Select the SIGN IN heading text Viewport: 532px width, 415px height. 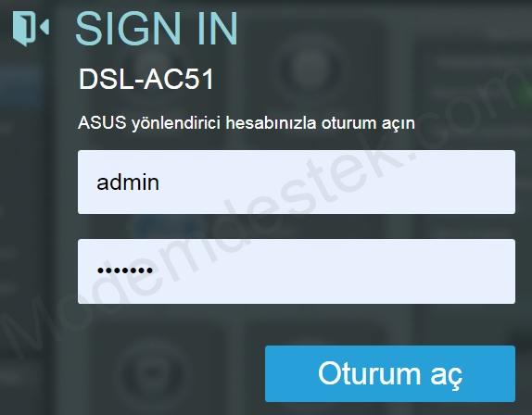pos(157,29)
